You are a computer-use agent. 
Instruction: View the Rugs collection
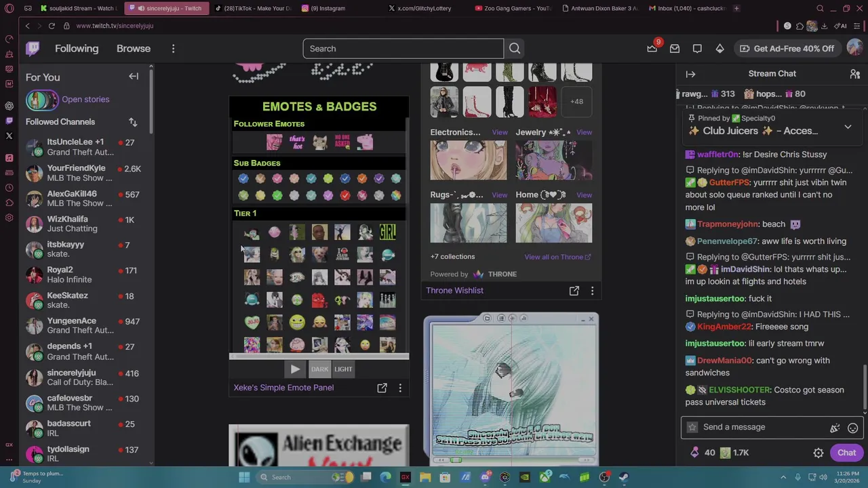[499, 195]
